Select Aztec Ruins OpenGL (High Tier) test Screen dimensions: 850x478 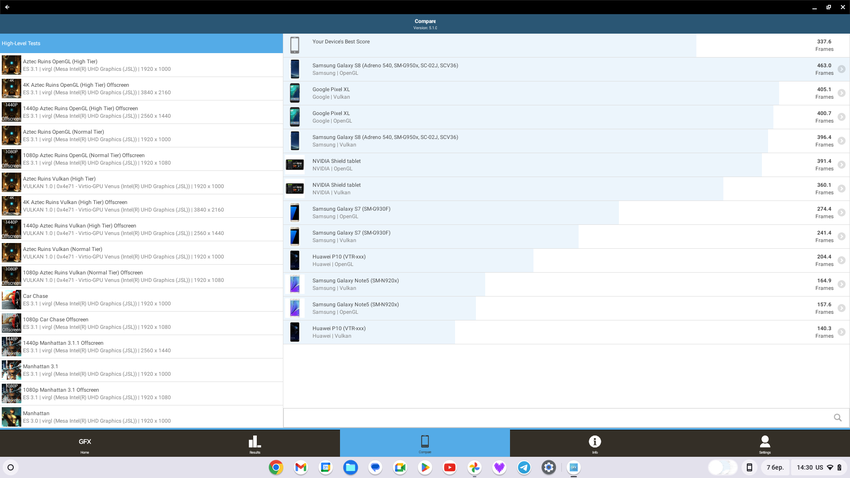(140, 65)
